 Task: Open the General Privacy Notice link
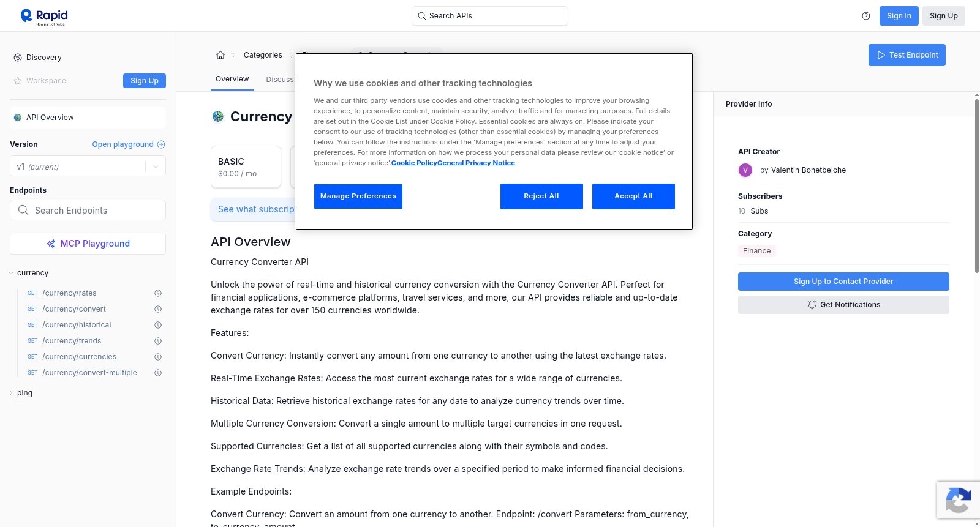(x=476, y=163)
